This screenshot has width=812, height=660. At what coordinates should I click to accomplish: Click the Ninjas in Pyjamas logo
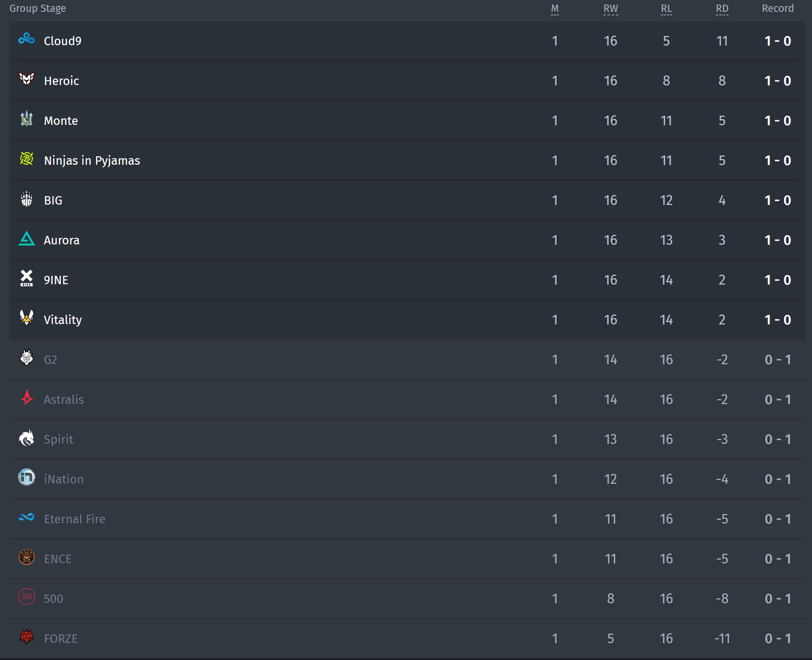[x=26, y=158]
